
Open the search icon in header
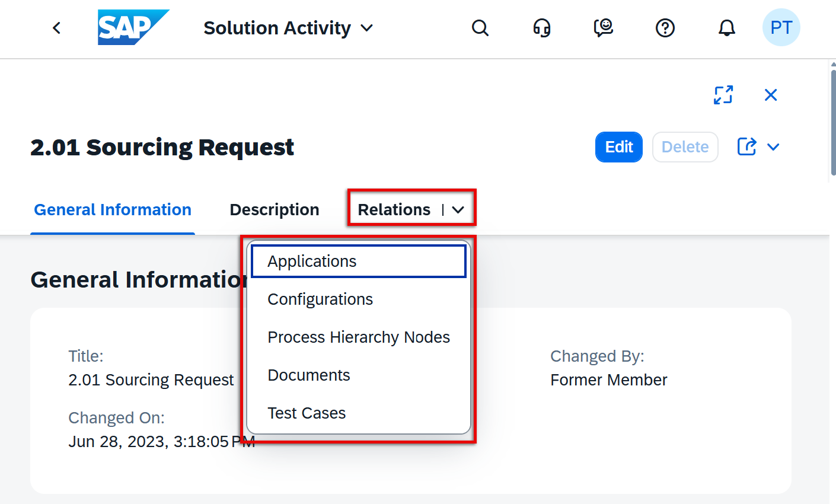pos(480,28)
